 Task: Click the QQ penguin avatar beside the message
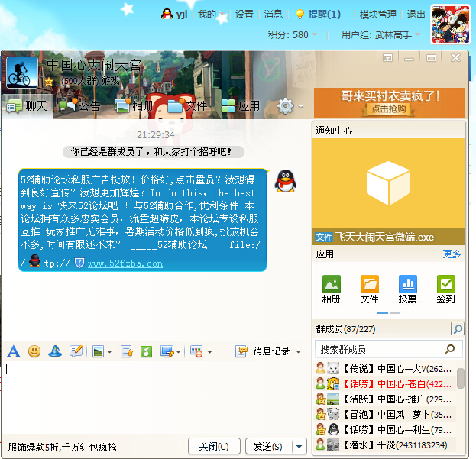coord(285,181)
